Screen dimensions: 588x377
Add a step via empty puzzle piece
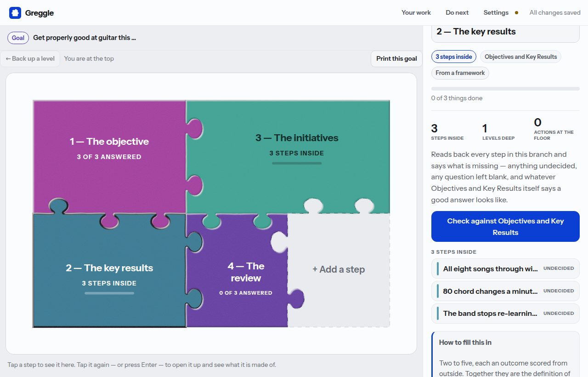click(339, 269)
